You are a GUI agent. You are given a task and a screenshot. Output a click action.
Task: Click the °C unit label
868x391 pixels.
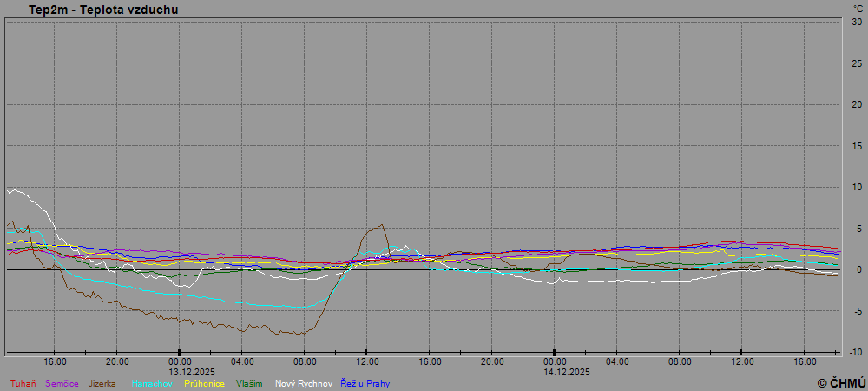858,9
